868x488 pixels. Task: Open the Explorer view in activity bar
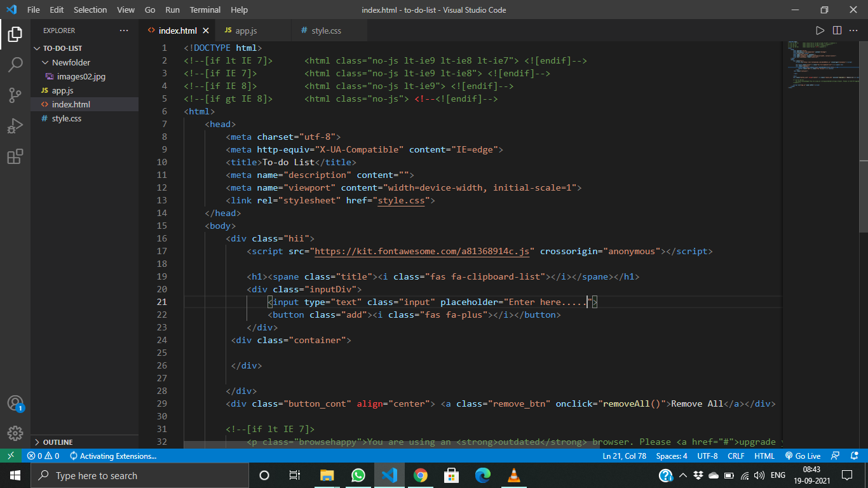tap(15, 34)
